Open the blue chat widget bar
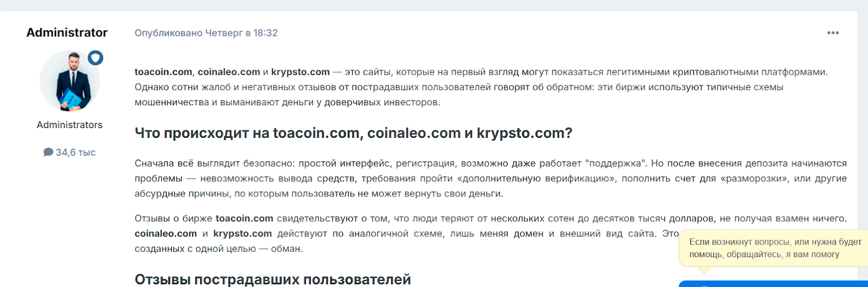Image resolution: width=868 pixels, height=287 pixels. pyautogui.click(x=773, y=284)
